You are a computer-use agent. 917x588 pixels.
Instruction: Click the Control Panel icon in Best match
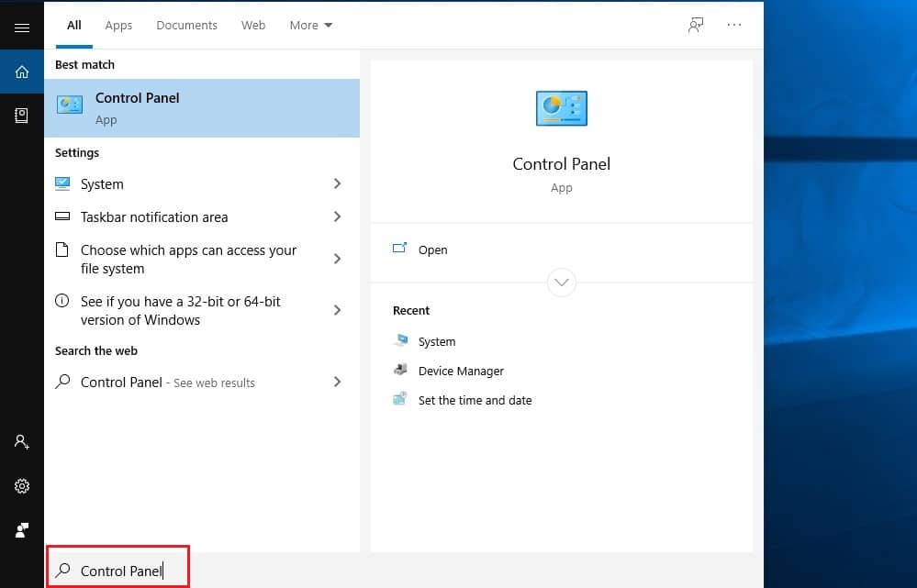click(70, 105)
